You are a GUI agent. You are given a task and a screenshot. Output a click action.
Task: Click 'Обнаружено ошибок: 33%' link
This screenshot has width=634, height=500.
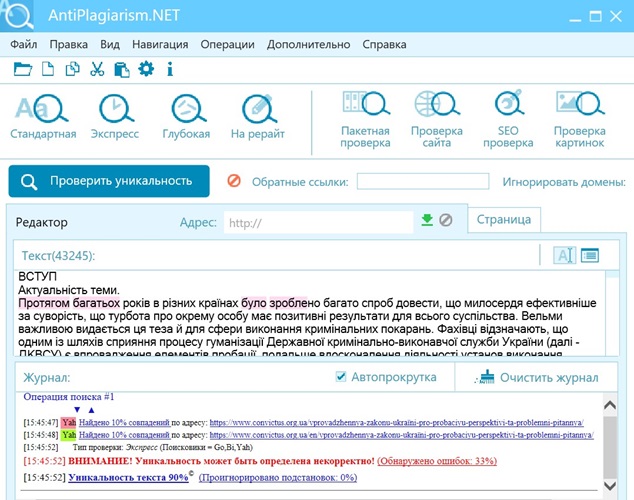(437, 461)
